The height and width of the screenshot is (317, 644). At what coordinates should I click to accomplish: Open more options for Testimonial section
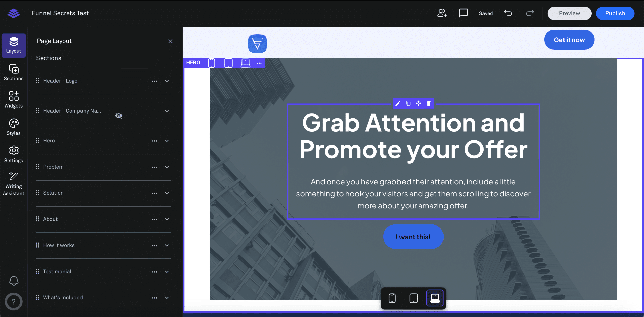coord(155,272)
